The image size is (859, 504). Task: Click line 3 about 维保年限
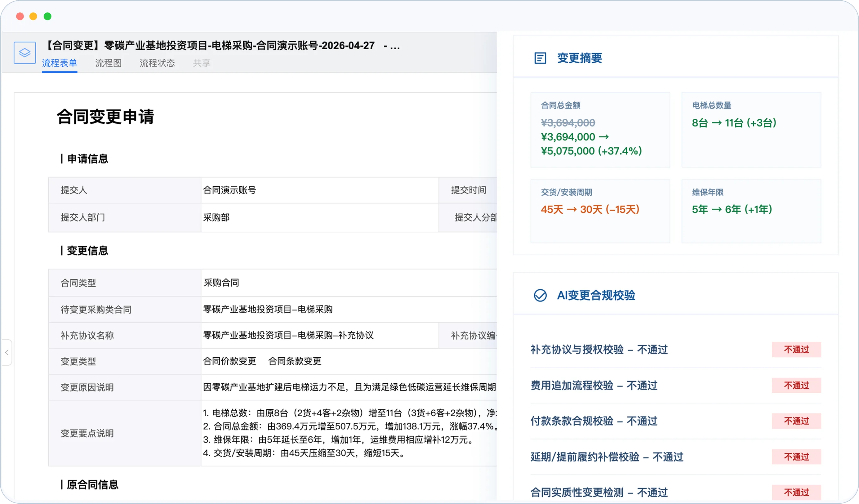point(338,439)
